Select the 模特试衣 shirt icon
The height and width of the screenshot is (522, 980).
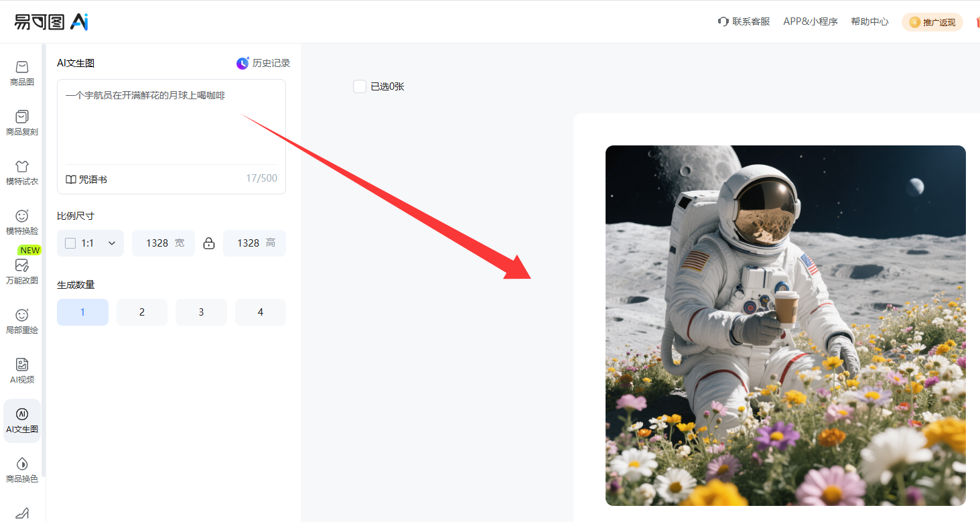22,166
